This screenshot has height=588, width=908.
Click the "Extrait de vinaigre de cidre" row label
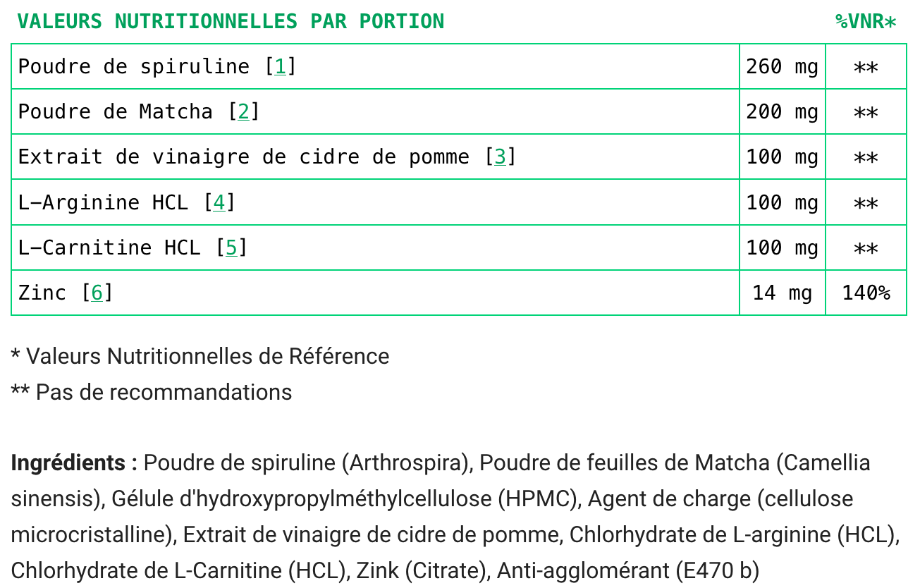[243, 157]
